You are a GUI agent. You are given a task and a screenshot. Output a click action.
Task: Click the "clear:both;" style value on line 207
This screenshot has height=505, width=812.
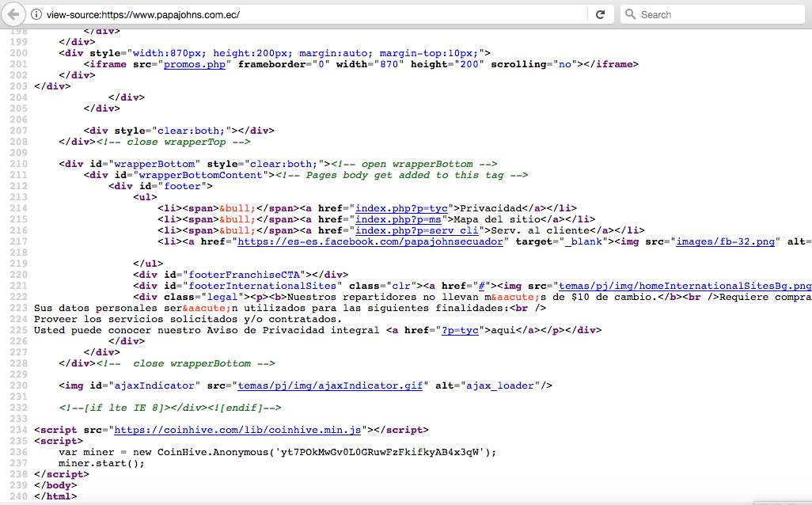(191, 131)
